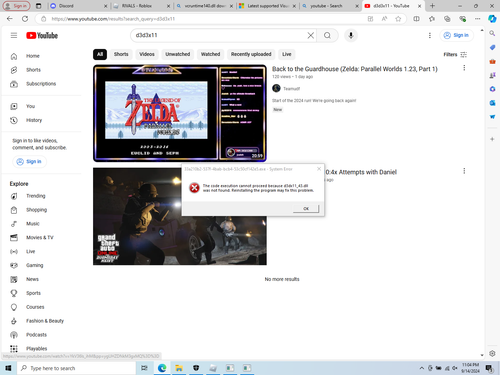Open the Filters panel
This screenshot has height=375, width=500.
point(455,55)
